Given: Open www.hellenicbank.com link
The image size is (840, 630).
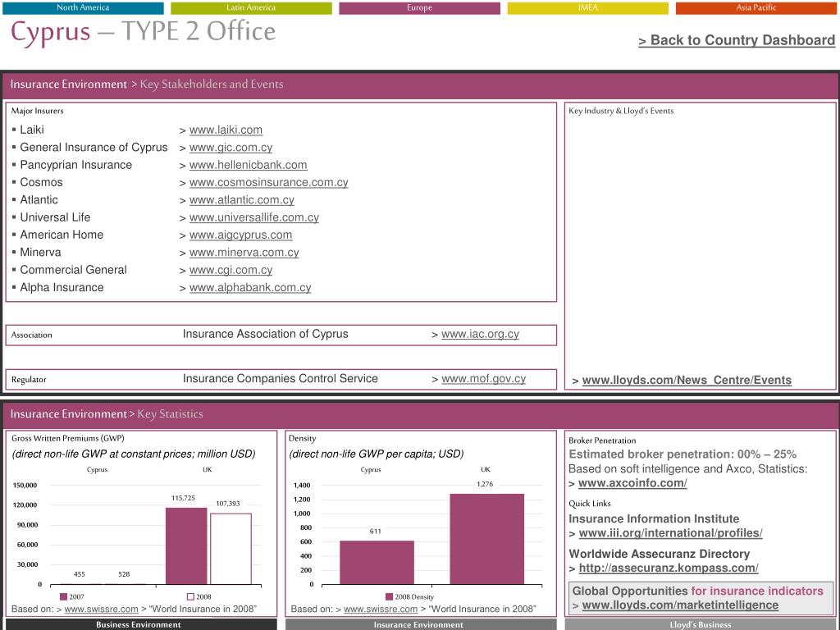Looking at the screenshot, I should point(248,165).
